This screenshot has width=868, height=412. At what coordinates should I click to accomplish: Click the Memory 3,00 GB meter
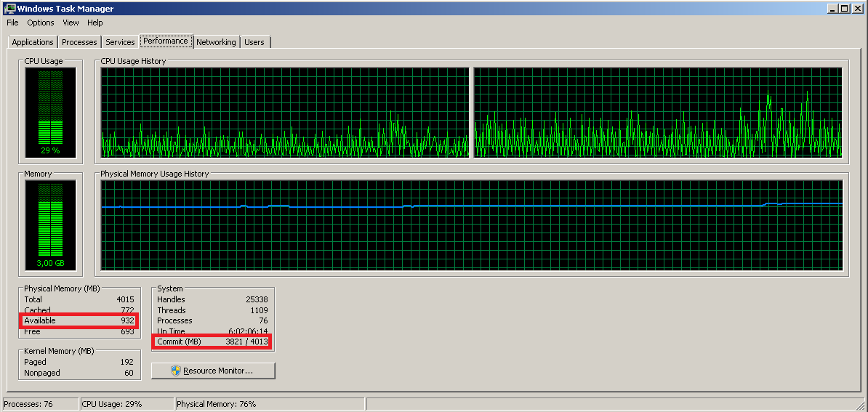click(x=50, y=226)
